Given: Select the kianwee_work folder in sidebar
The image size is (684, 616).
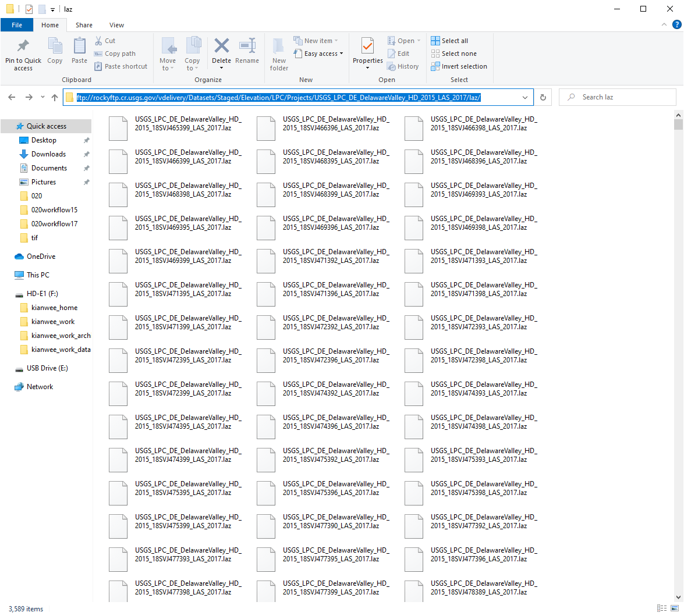Looking at the screenshot, I should click(53, 322).
